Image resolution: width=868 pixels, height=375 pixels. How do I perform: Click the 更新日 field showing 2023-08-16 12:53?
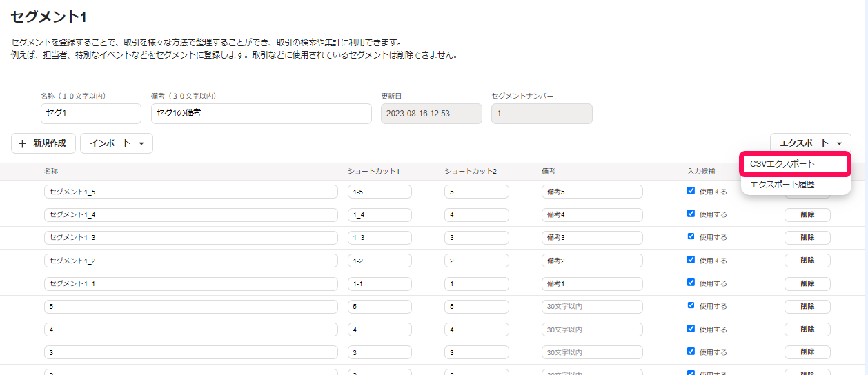pyautogui.click(x=431, y=114)
